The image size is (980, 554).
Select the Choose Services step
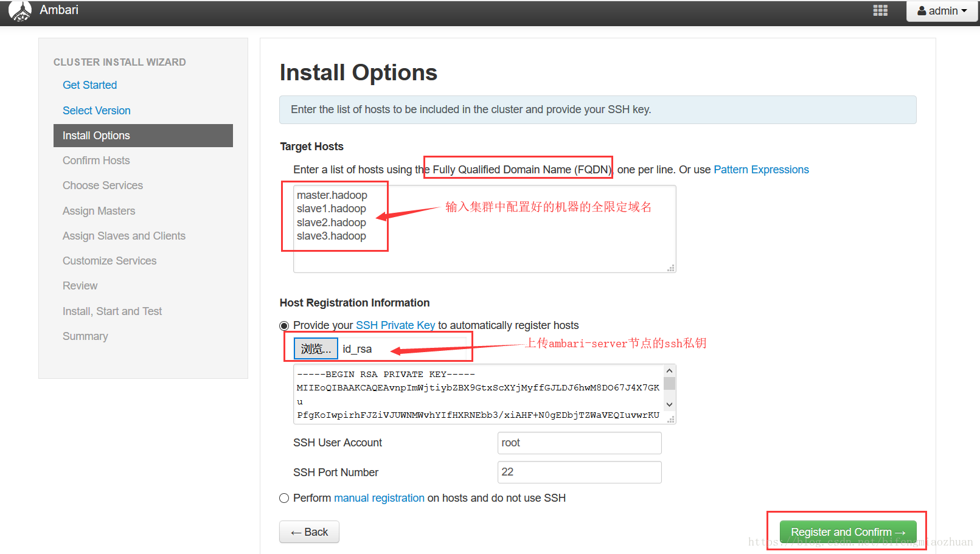pyautogui.click(x=103, y=185)
